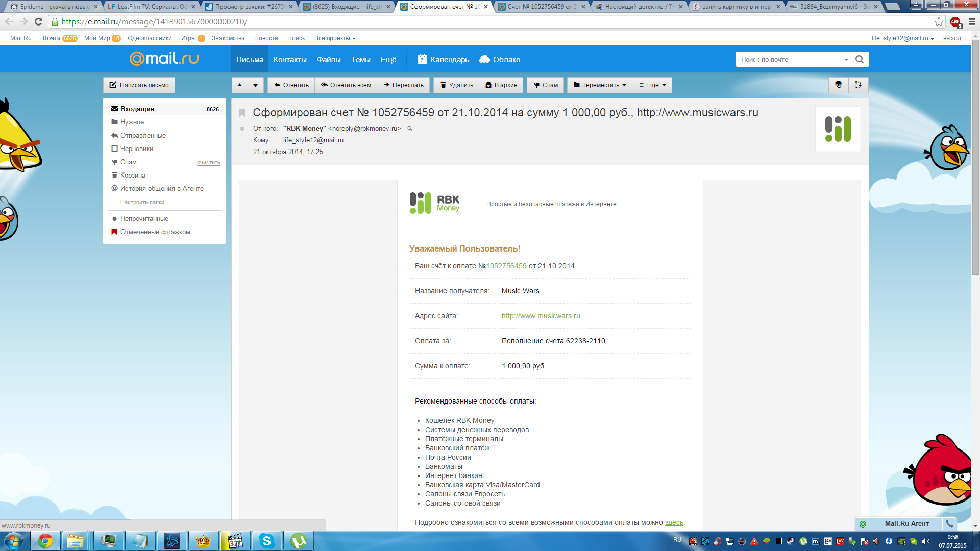Open the Контакты tab
The height and width of the screenshot is (551, 980).
click(x=290, y=59)
